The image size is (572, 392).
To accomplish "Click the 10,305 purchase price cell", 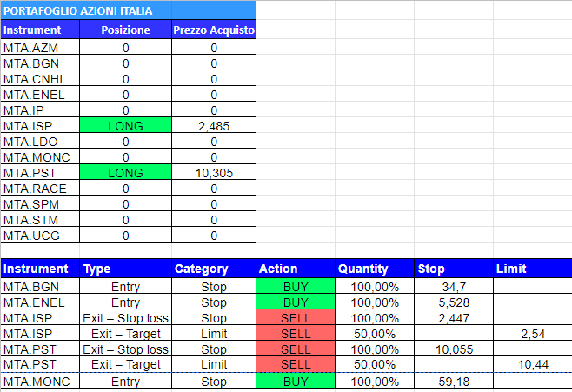I will coord(214,172).
